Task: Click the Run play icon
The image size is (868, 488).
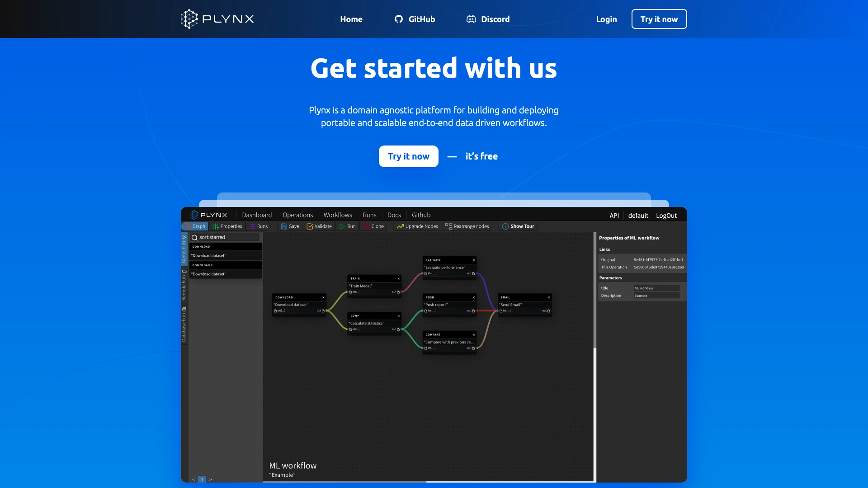Action: [x=342, y=226]
